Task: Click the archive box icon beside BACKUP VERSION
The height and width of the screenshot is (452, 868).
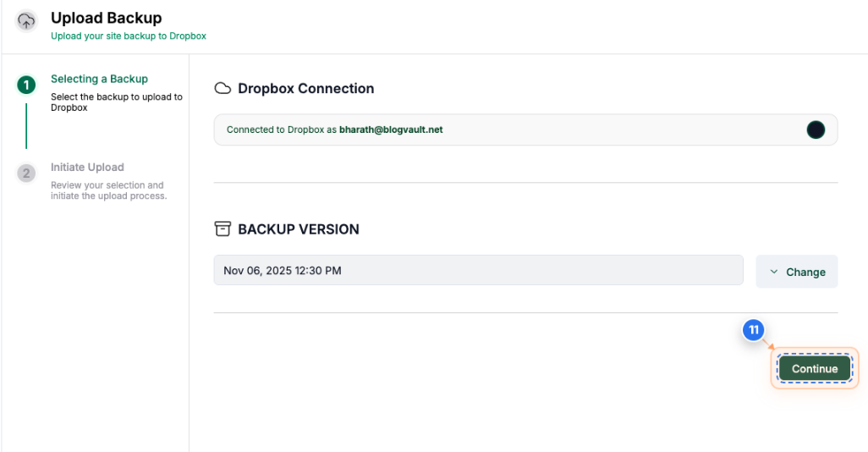Action: 222,229
